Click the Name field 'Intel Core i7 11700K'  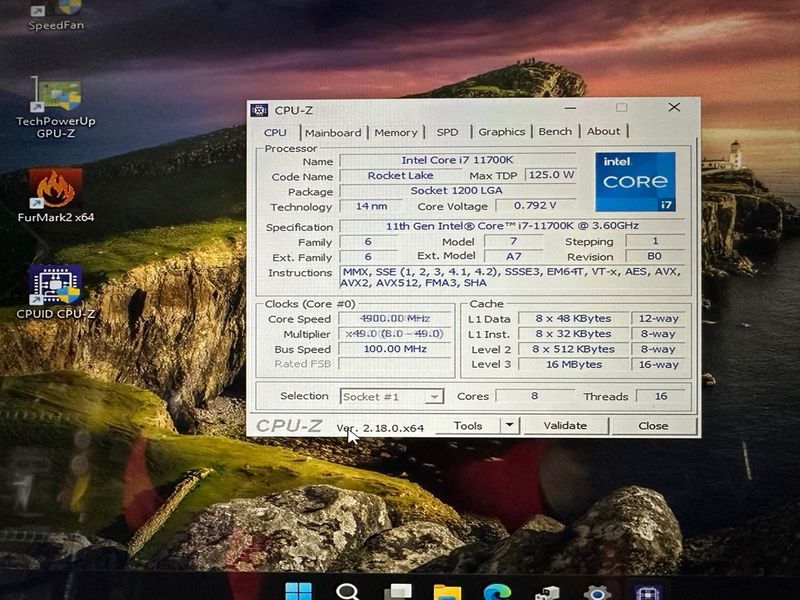[x=457, y=160]
